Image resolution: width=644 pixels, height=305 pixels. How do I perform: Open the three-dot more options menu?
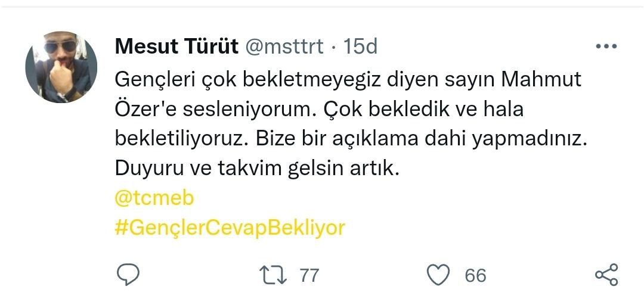[606, 46]
